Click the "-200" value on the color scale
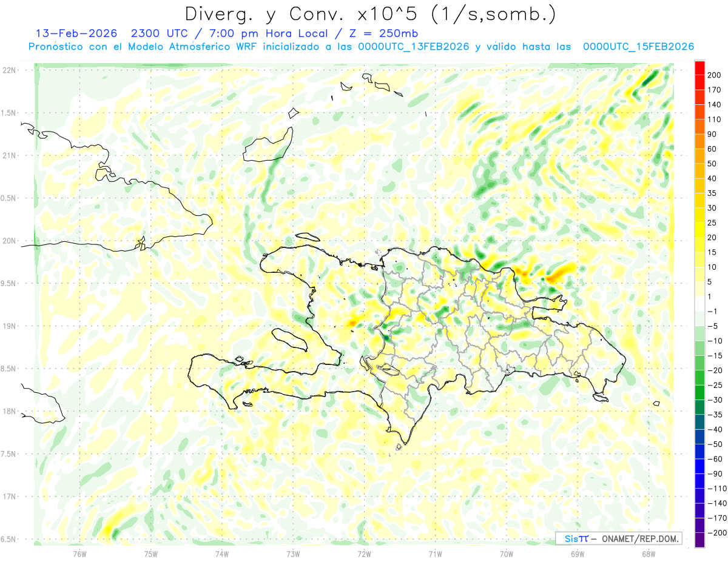Viewport: 728px width, 562px height. pyautogui.click(x=716, y=532)
